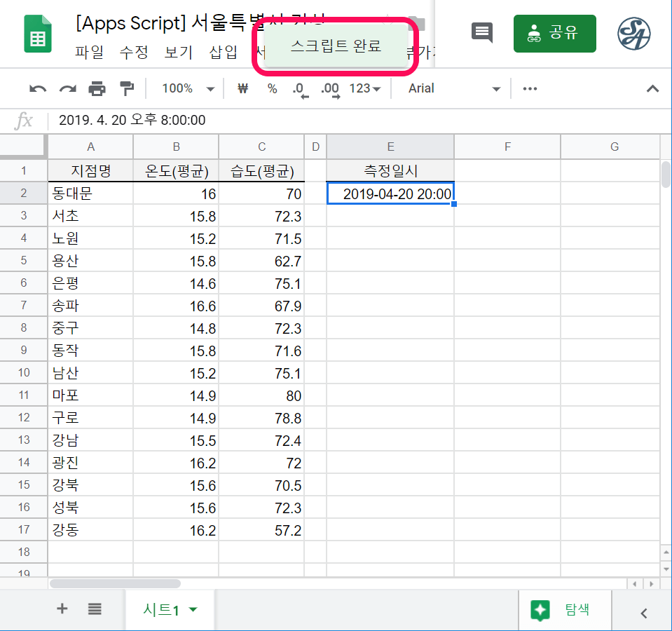Open the 삽입 menu

(x=223, y=52)
